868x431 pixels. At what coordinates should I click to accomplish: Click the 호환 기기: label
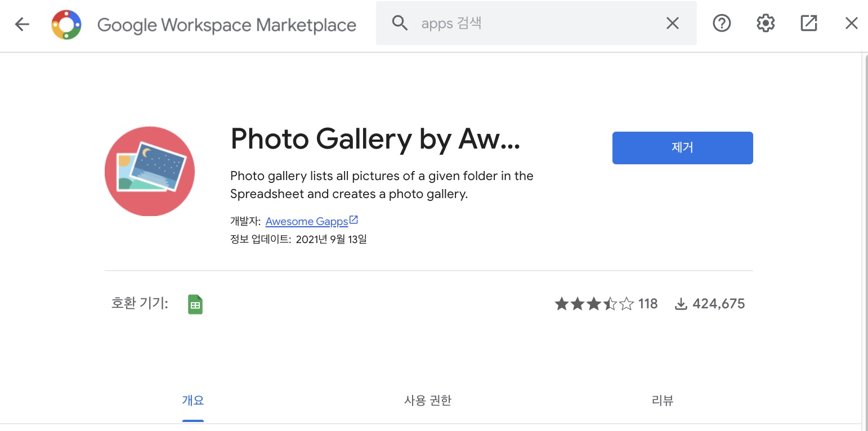[140, 304]
